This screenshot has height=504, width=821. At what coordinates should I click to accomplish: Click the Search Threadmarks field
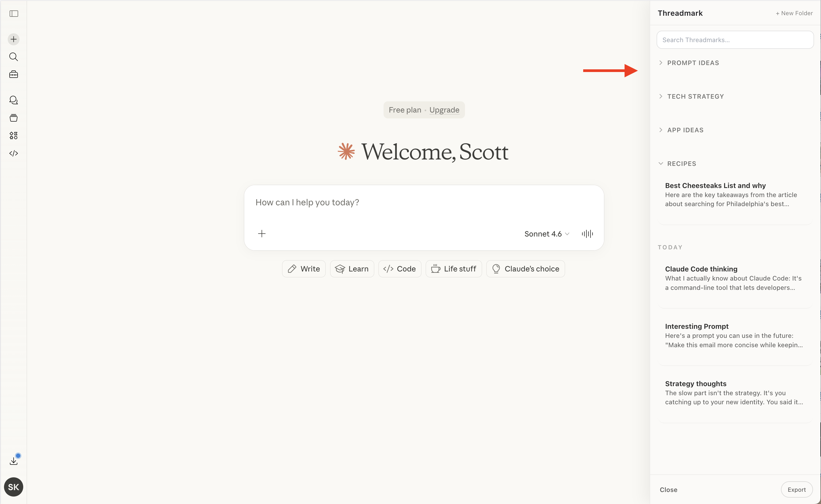735,40
